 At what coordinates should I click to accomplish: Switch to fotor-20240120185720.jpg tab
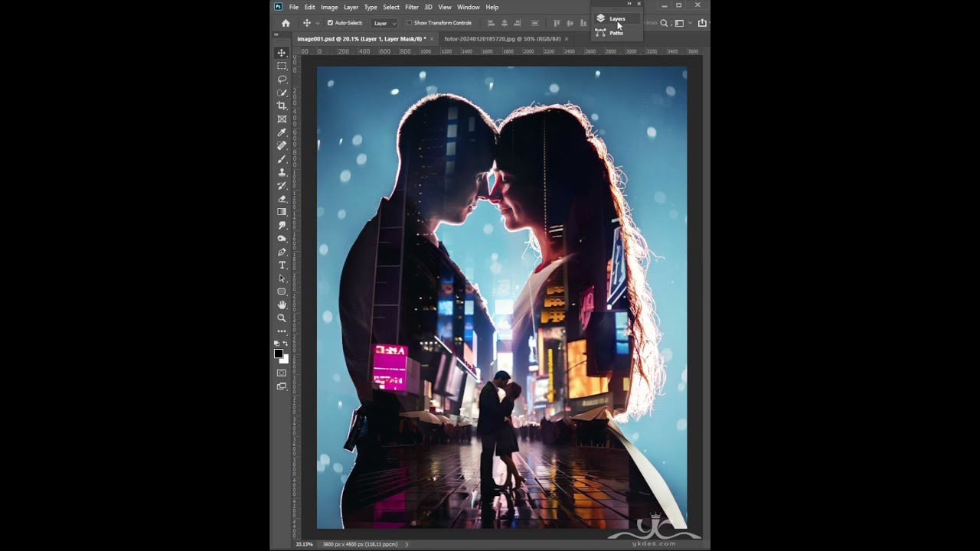click(502, 38)
